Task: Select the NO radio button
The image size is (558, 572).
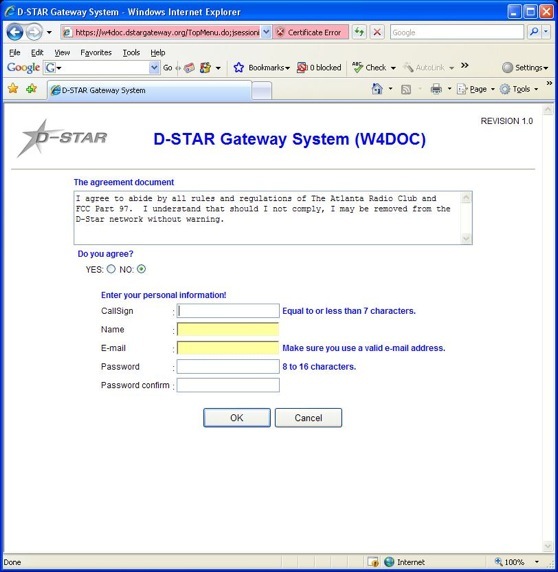Action: coord(141,269)
